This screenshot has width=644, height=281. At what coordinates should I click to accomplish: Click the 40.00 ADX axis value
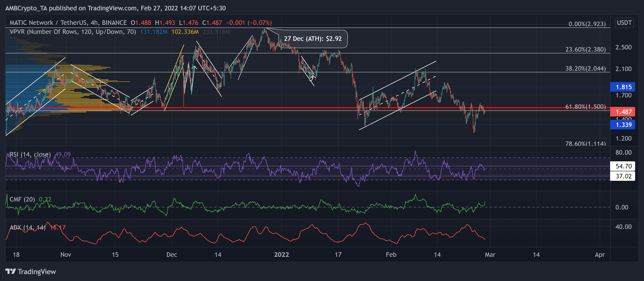click(623, 227)
